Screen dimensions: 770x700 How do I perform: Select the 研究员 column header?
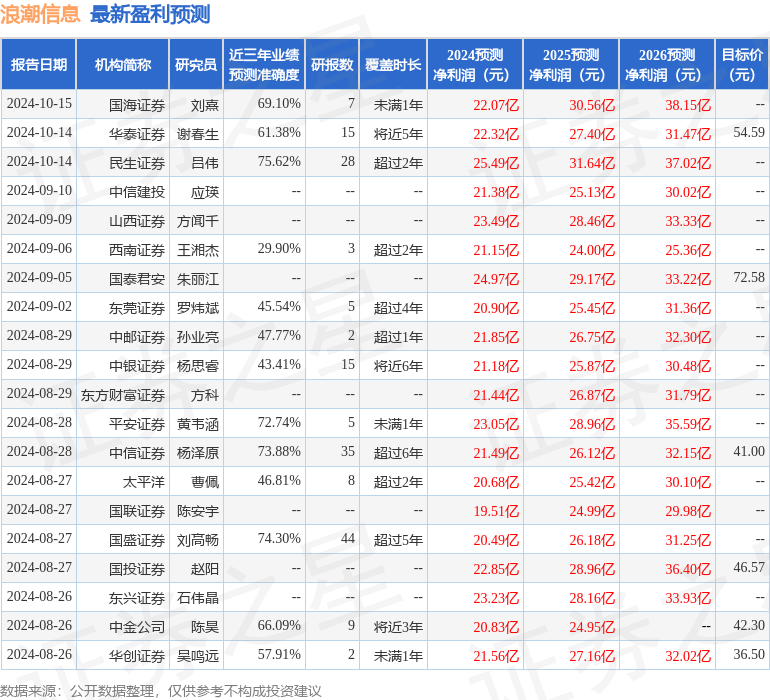coord(196,64)
